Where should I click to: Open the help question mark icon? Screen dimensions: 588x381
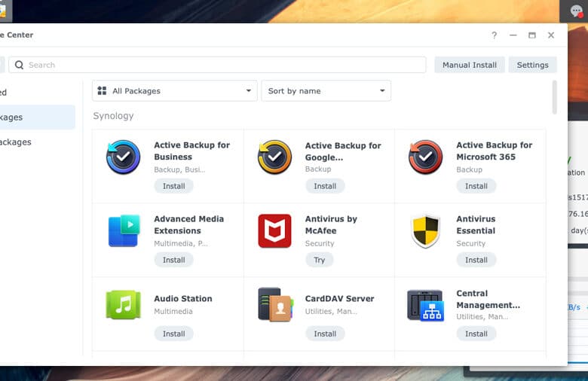(x=495, y=35)
